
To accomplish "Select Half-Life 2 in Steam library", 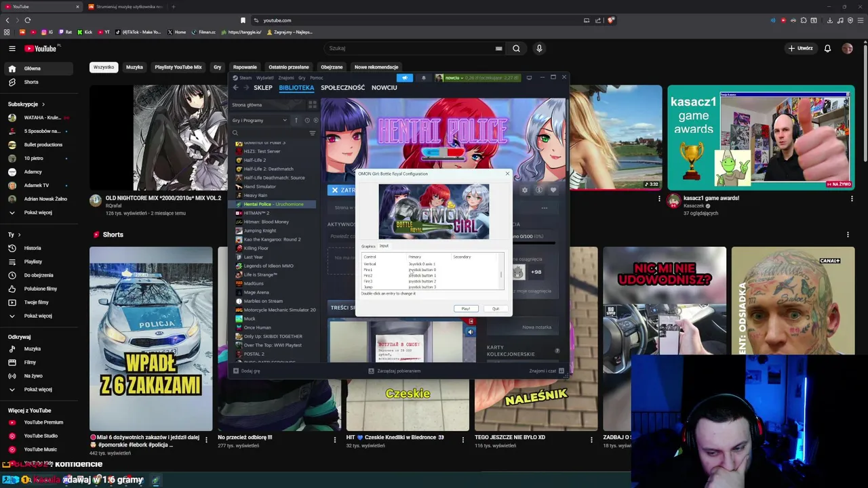I will coord(255,160).
